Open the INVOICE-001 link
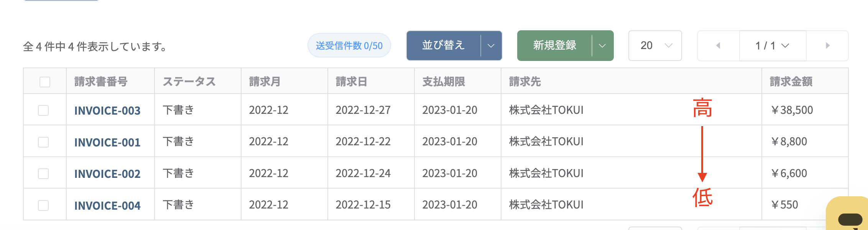This screenshot has height=230, width=868. [x=107, y=143]
